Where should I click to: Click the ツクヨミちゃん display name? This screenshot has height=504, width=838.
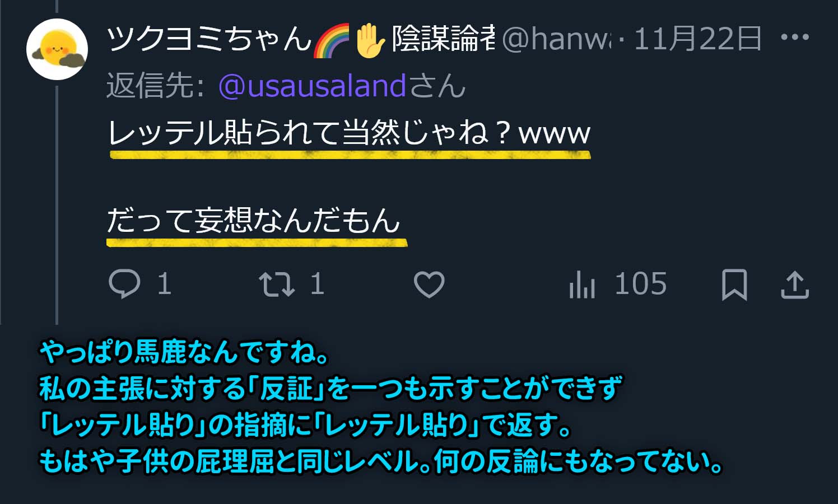209,39
